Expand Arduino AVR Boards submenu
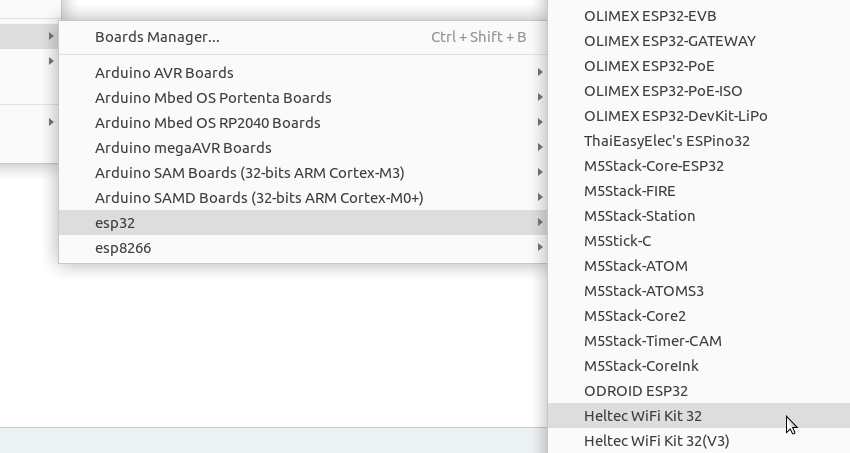Screen dimensions: 850x453 303,73
